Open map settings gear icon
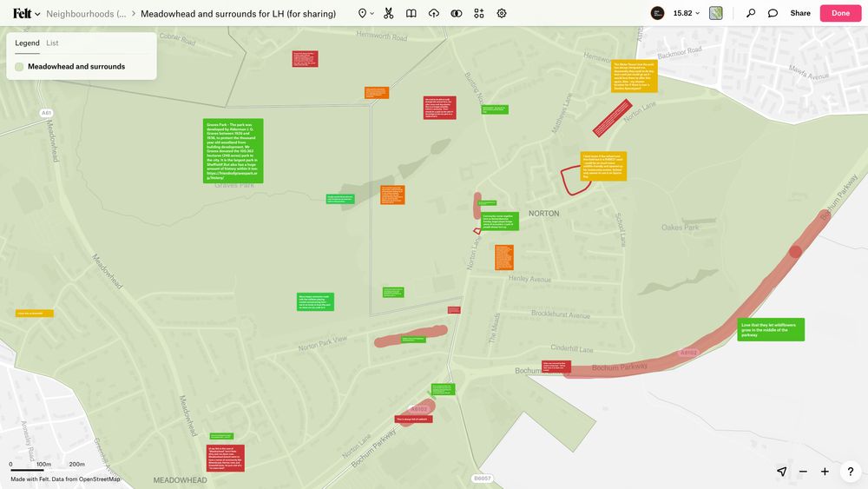868x489 pixels. (x=502, y=13)
